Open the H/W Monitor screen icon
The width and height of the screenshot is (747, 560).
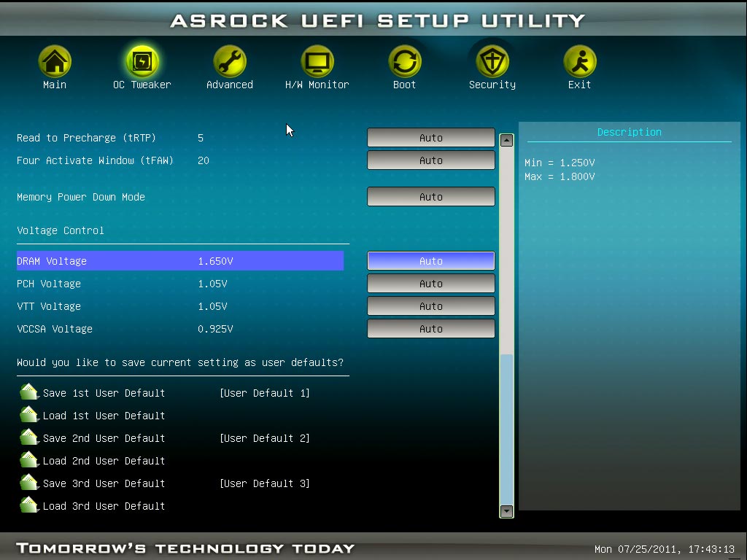[317, 61]
